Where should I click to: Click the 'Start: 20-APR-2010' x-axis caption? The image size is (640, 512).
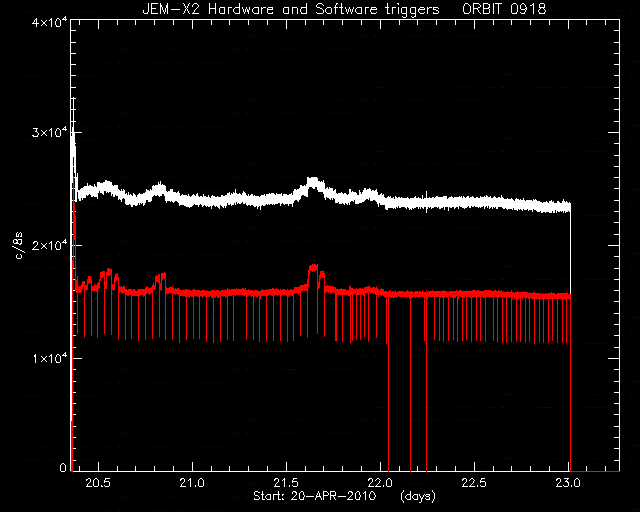point(315,496)
